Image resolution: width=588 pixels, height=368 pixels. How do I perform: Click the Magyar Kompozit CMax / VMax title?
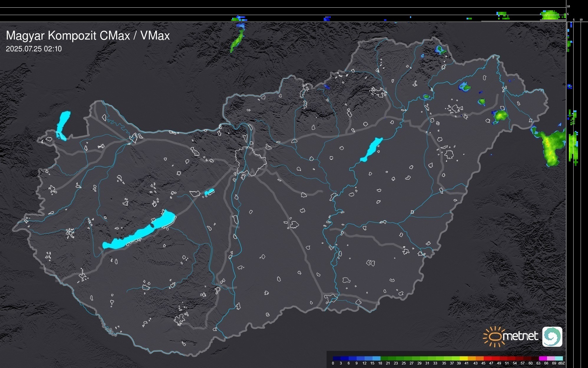click(88, 36)
